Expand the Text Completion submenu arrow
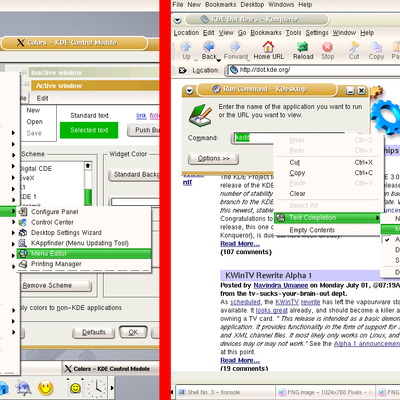Image resolution: width=400 pixels, height=400 pixels. 377,218
